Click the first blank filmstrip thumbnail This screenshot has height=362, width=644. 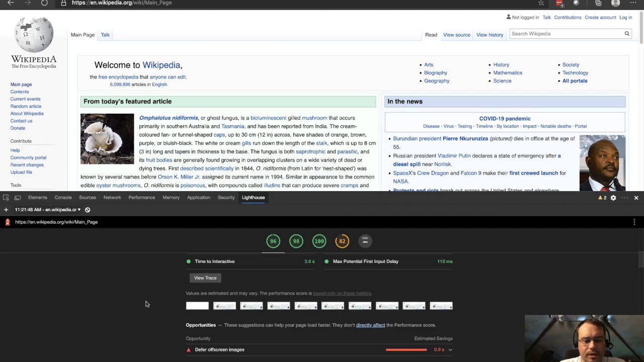197,306
